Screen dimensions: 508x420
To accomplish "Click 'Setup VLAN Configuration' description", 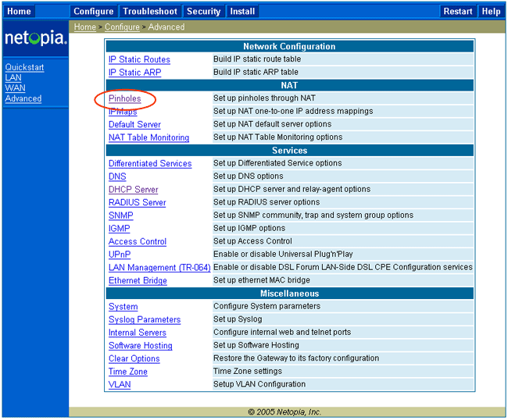I will pos(259,384).
